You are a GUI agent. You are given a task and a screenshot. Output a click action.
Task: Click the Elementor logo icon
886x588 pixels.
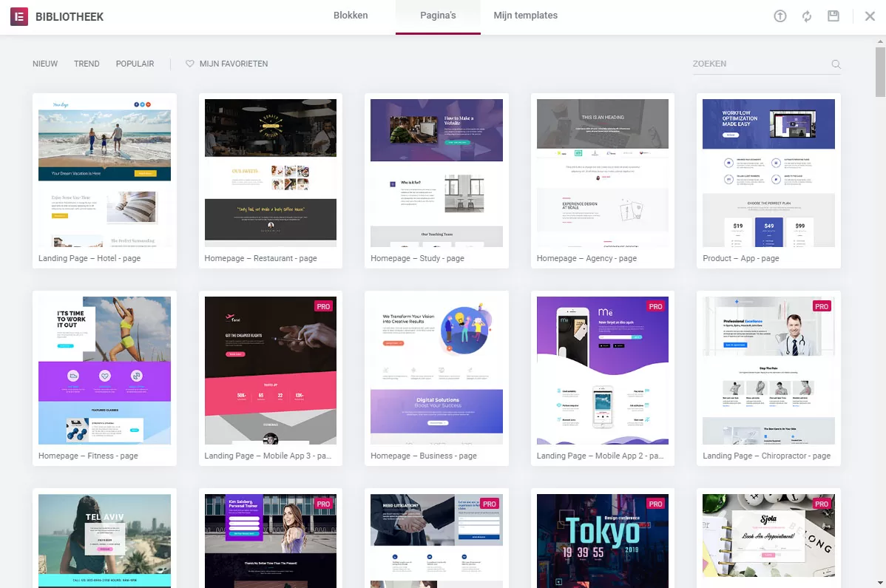19,16
